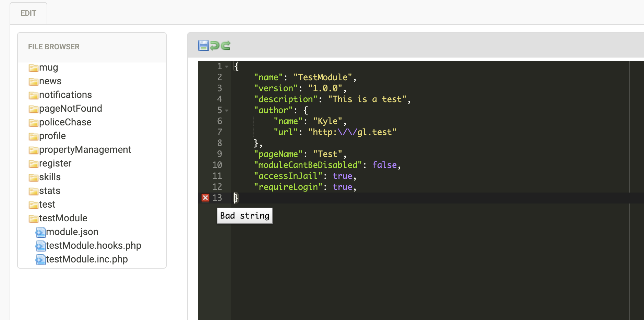
Task: Click the redo arrow icon
Action: (226, 45)
